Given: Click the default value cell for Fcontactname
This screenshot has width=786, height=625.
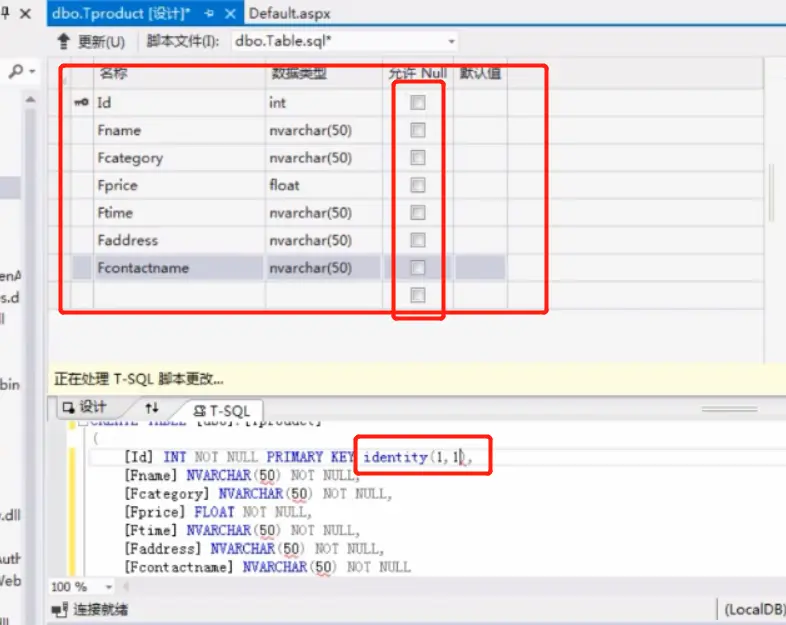Looking at the screenshot, I should pos(480,268).
